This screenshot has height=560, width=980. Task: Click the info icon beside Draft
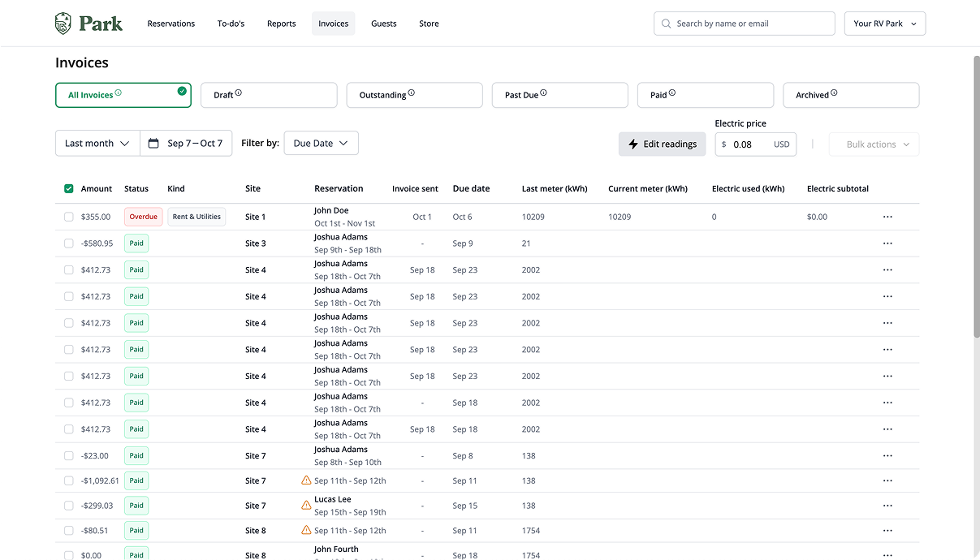click(x=239, y=93)
